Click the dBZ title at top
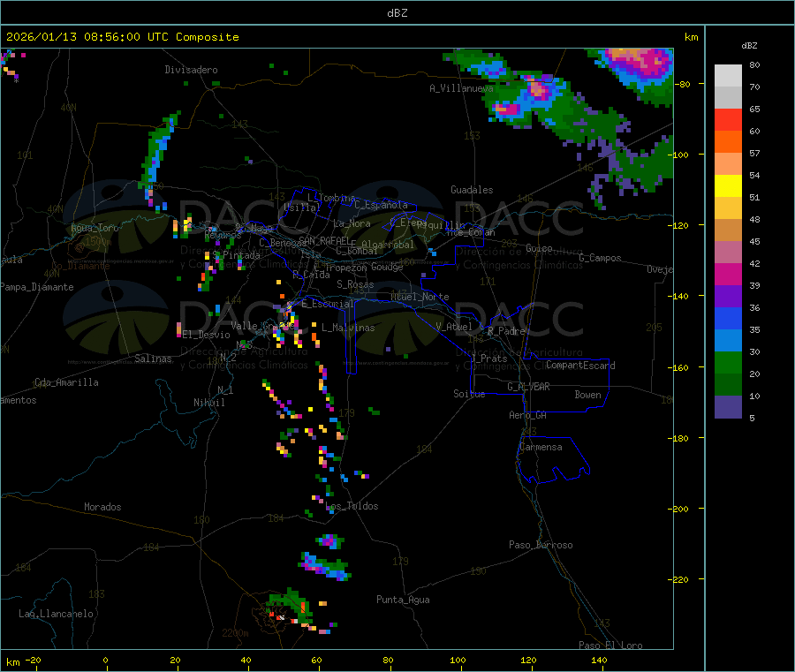This screenshot has height=672, width=795. (x=397, y=13)
